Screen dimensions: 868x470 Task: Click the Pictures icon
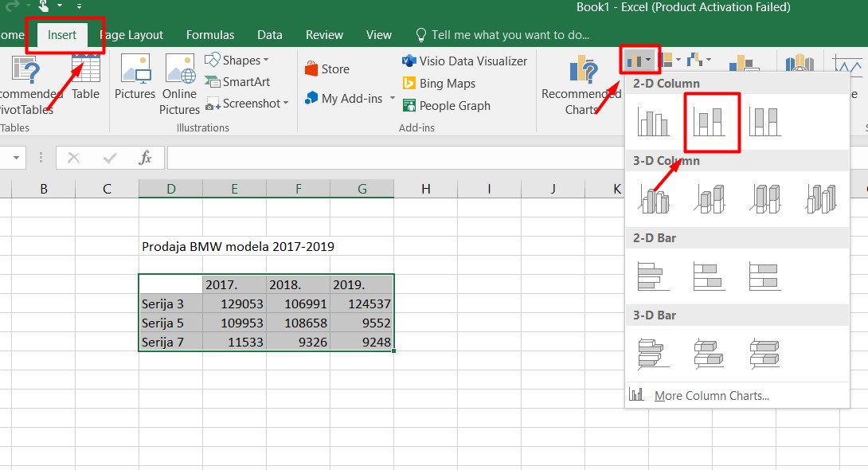(x=135, y=77)
